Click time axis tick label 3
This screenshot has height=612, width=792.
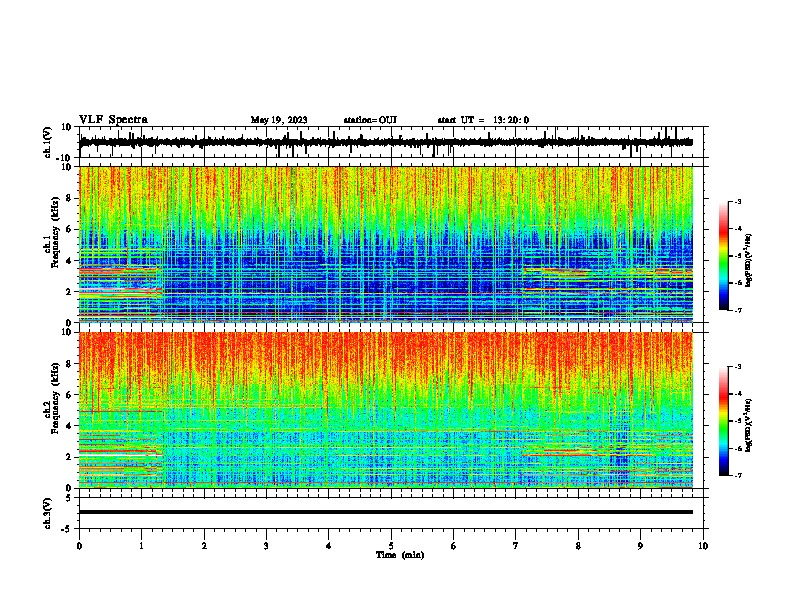(x=266, y=546)
